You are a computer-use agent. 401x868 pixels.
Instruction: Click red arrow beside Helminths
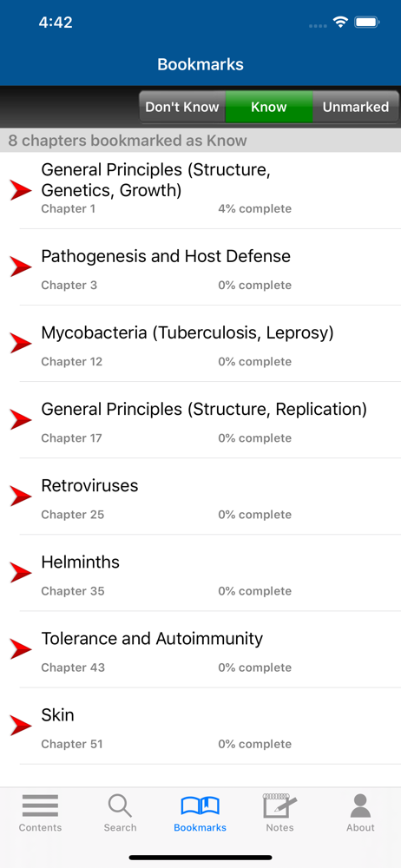tap(21, 572)
